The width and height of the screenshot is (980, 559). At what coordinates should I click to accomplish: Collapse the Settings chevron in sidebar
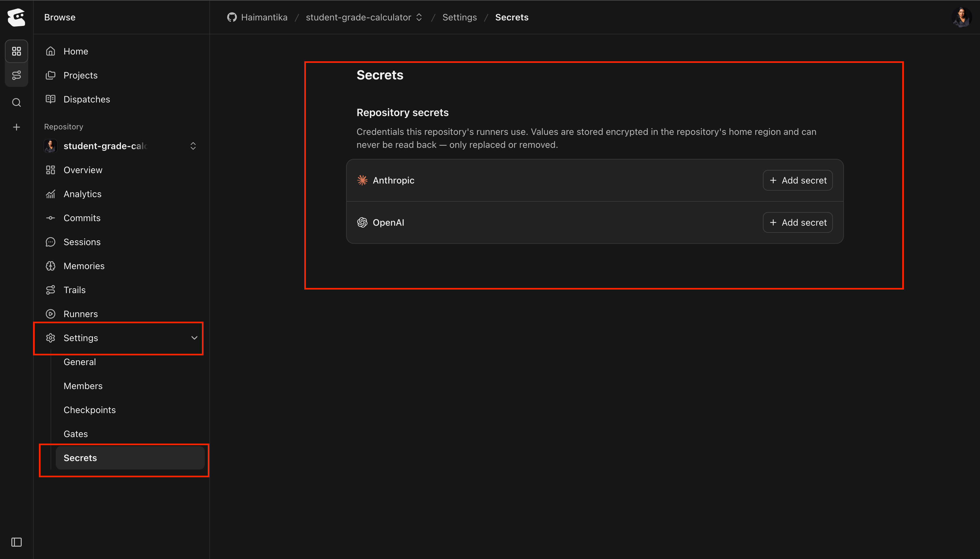[194, 338]
